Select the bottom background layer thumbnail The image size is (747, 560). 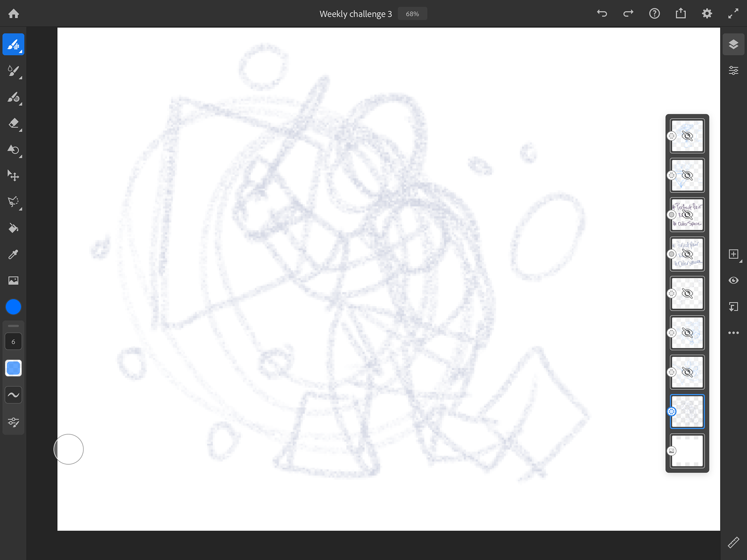(687, 451)
